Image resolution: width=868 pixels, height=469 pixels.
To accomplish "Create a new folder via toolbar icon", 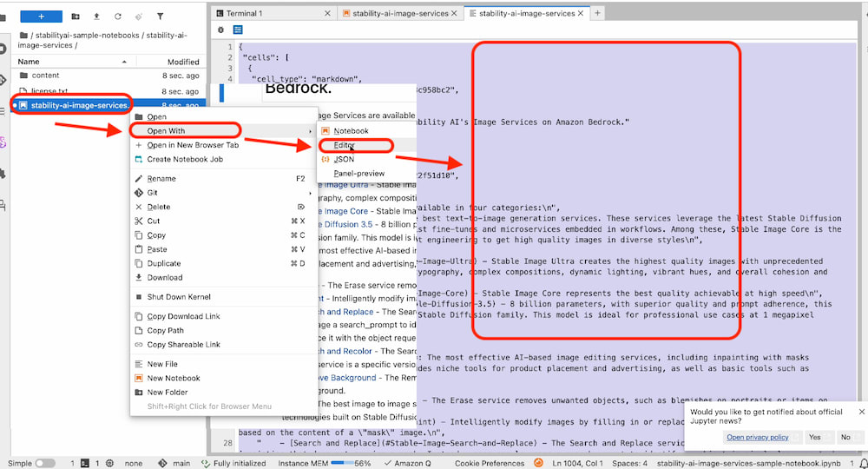I will pyautogui.click(x=76, y=17).
